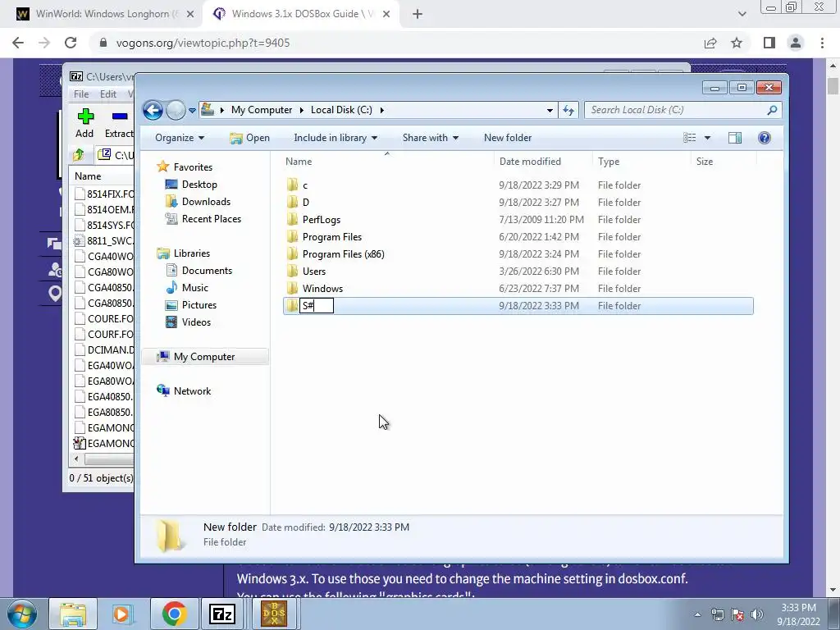The height and width of the screenshot is (630, 840).
Task: Expand arrow after Local Disk (C:) breadcrumb
Action: [382, 111]
